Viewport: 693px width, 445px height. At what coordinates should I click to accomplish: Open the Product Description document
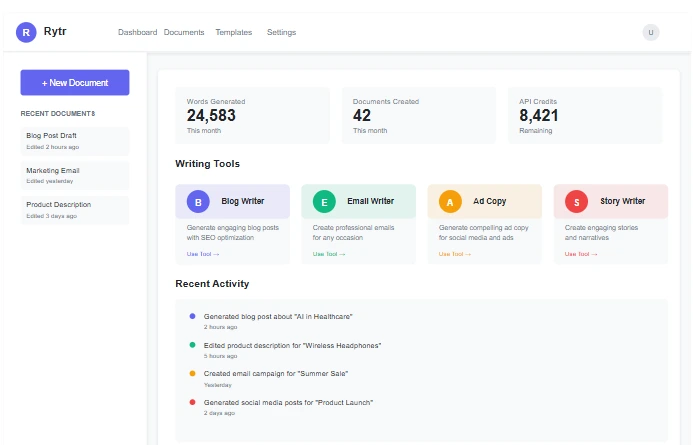[75, 210]
